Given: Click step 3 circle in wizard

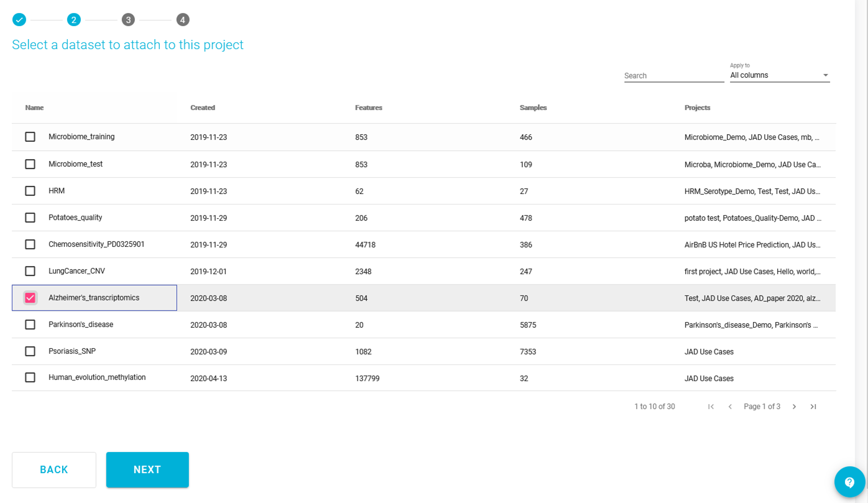Looking at the screenshot, I should (x=128, y=20).
